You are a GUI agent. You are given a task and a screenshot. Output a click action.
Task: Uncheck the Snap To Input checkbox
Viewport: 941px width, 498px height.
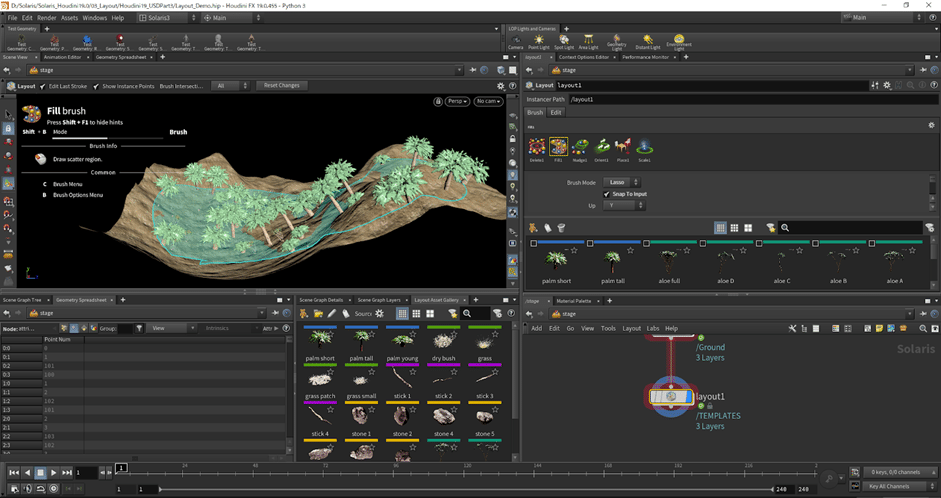[608, 194]
